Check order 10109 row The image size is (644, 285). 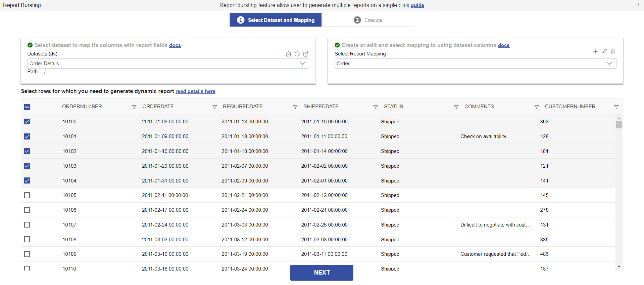tap(27, 254)
